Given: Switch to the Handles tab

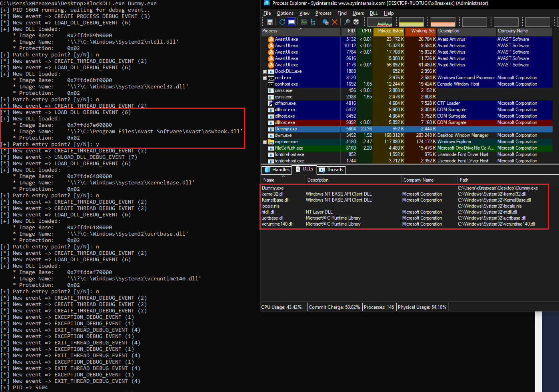Looking at the screenshot, I should [277, 170].
